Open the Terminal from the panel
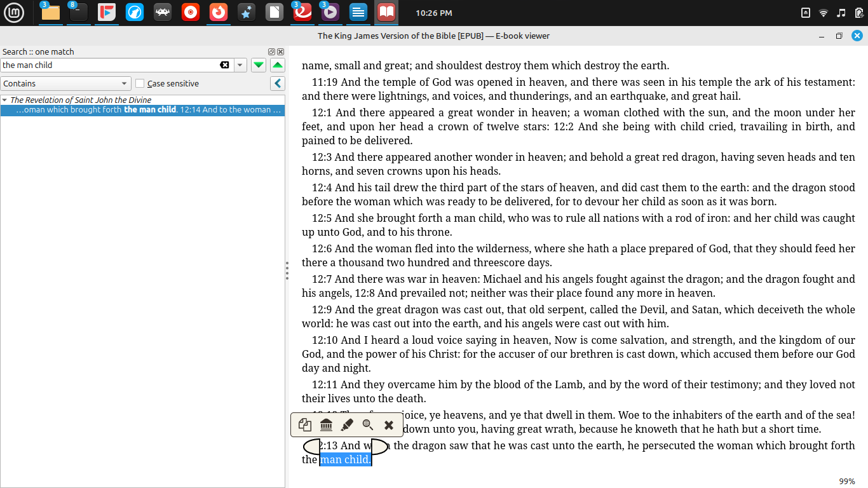The width and height of the screenshot is (868, 488). [79, 13]
